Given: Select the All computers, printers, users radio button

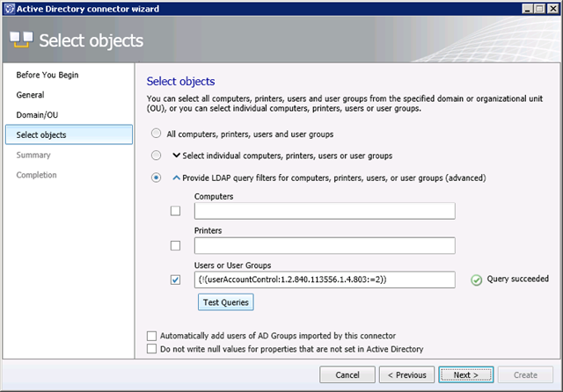Looking at the screenshot, I should pos(157,134).
